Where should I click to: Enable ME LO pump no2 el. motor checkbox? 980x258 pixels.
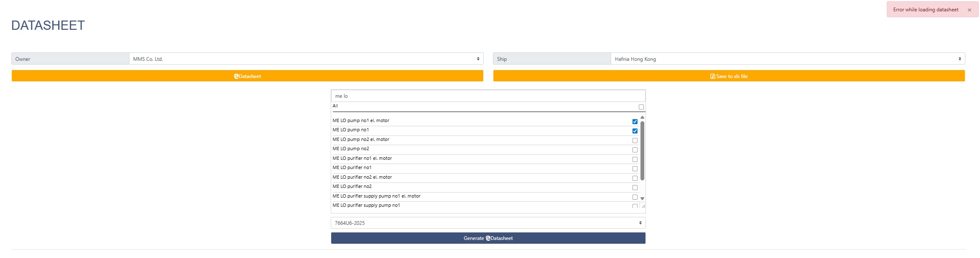tap(635, 141)
